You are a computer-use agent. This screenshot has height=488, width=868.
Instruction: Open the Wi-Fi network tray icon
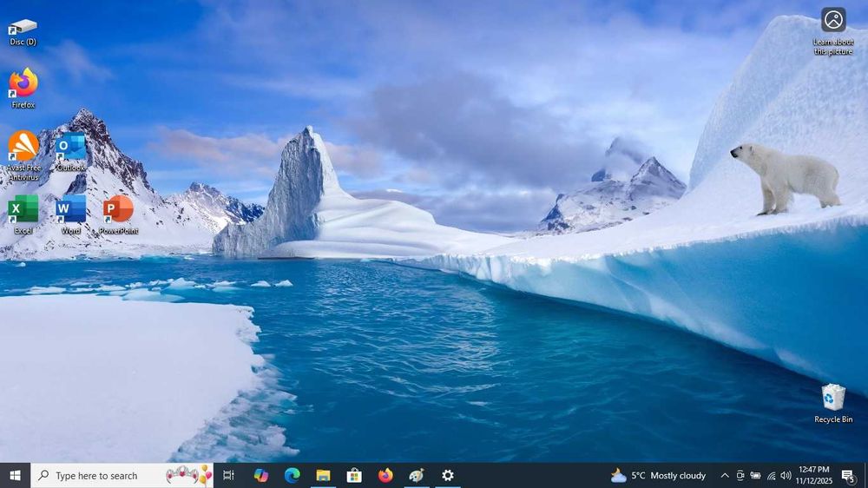(x=771, y=475)
